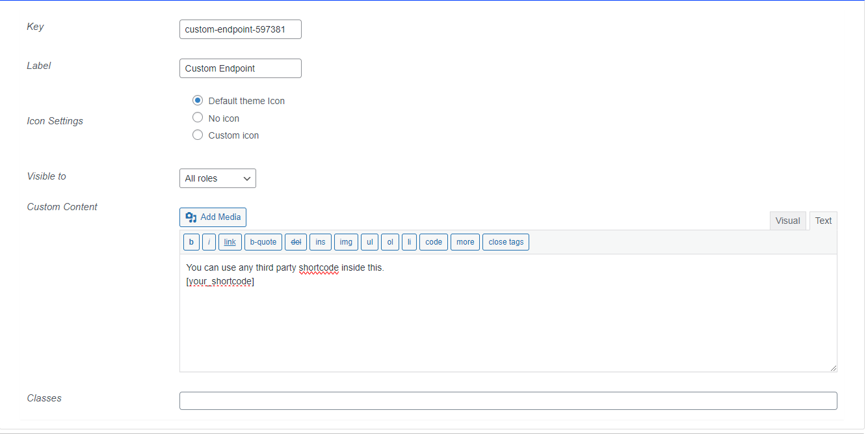Viewport: 868px width, 434px height.
Task: Click the ol list quicktag
Action: pyautogui.click(x=390, y=242)
